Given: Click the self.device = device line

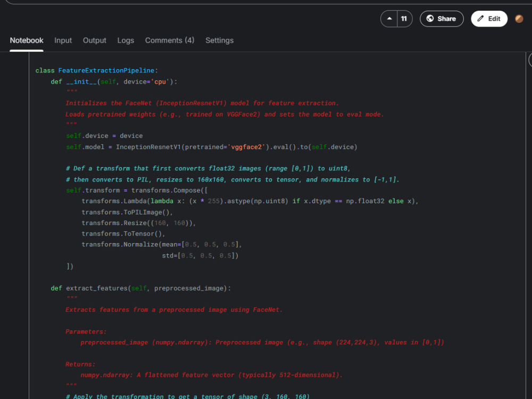Looking at the screenshot, I should pos(104,136).
